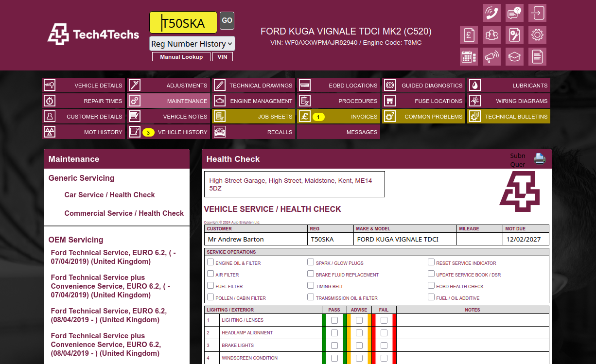Click the MOT History triangle icon
Image resolution: width=596 pixels, height=364 pixels.
[x=49, y=132]
